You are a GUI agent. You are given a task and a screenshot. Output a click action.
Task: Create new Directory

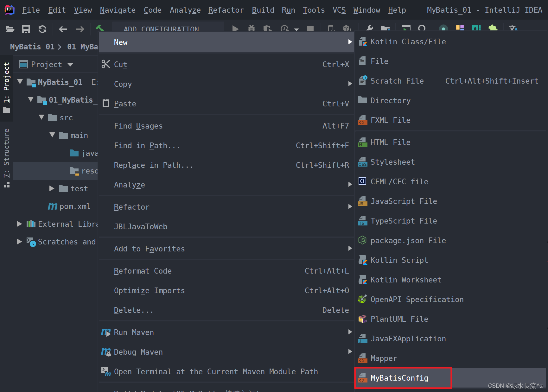(451, 100)
